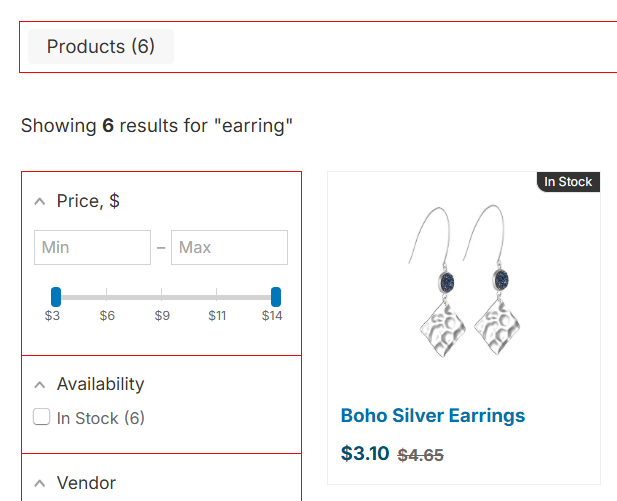Click the Boho Silver Earrings product image
Image resolution: width=617 pixels, height=501 pixels.
coord(463,287)
